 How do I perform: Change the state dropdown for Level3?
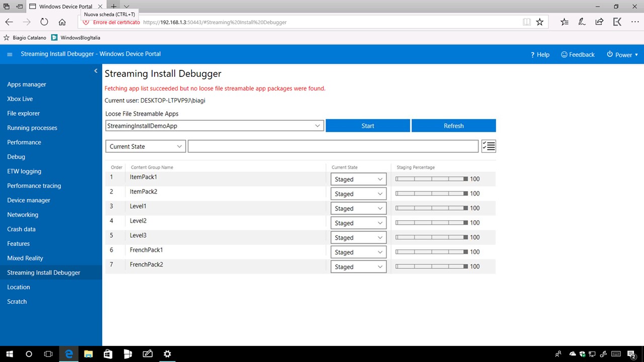tap(358, 237)
